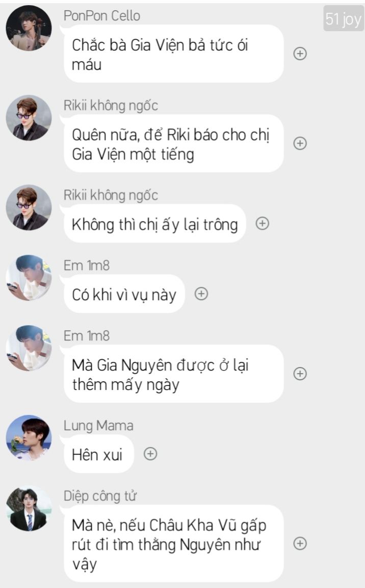Tap sender name "Lung Mama"
Viewport: 365px width, 588px height.
pyautogui.click(x=98, y=426)
